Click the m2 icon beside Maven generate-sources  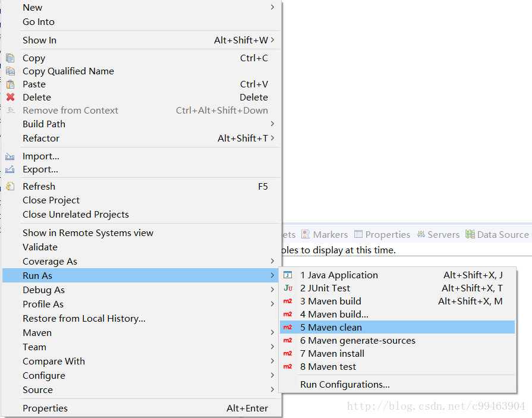click(288, 340)
